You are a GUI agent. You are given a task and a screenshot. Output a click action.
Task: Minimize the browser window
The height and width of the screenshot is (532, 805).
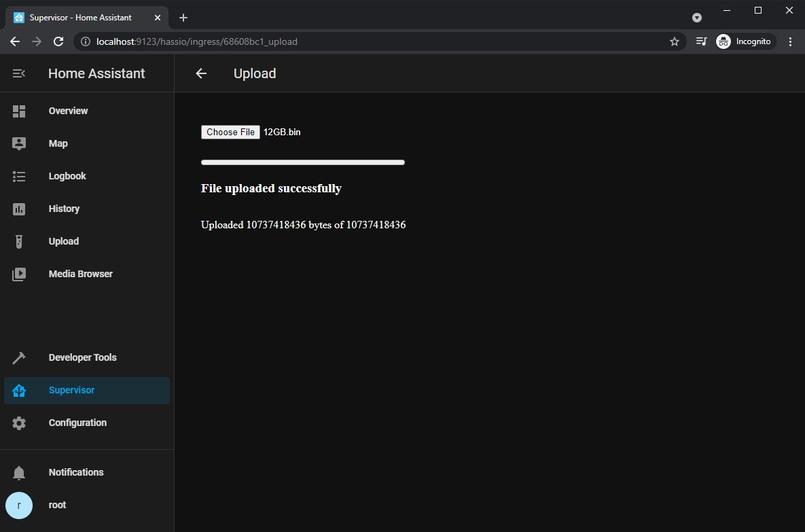tap(727, 10)
